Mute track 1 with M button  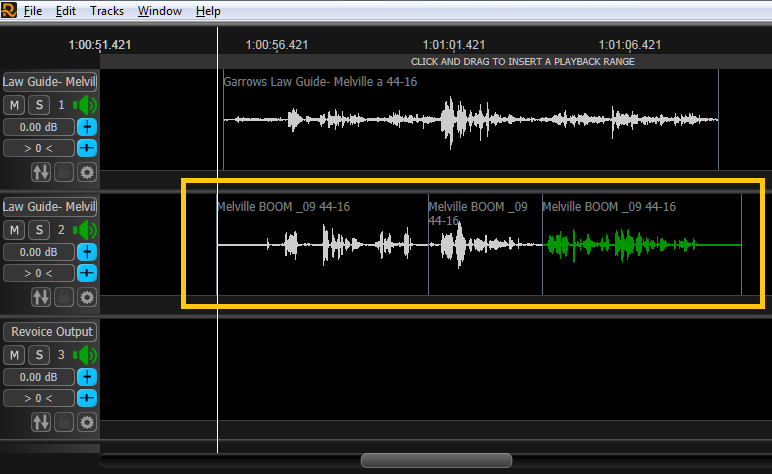(x=15, y=105)
